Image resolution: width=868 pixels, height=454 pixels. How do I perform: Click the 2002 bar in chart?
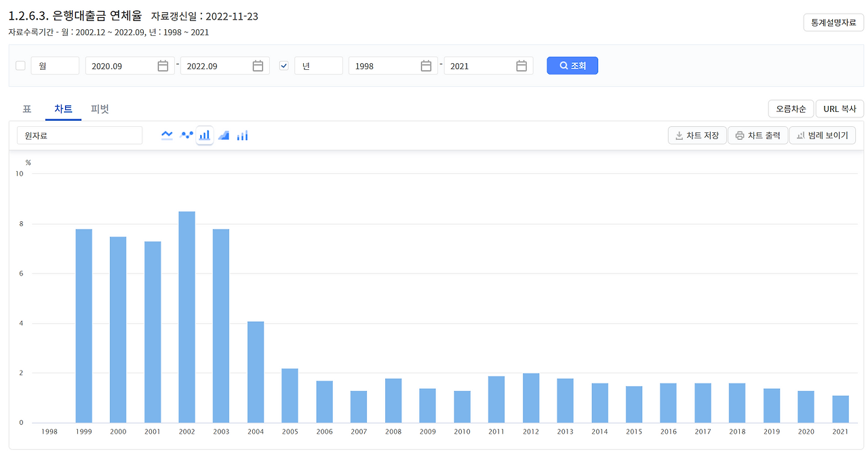186,317
